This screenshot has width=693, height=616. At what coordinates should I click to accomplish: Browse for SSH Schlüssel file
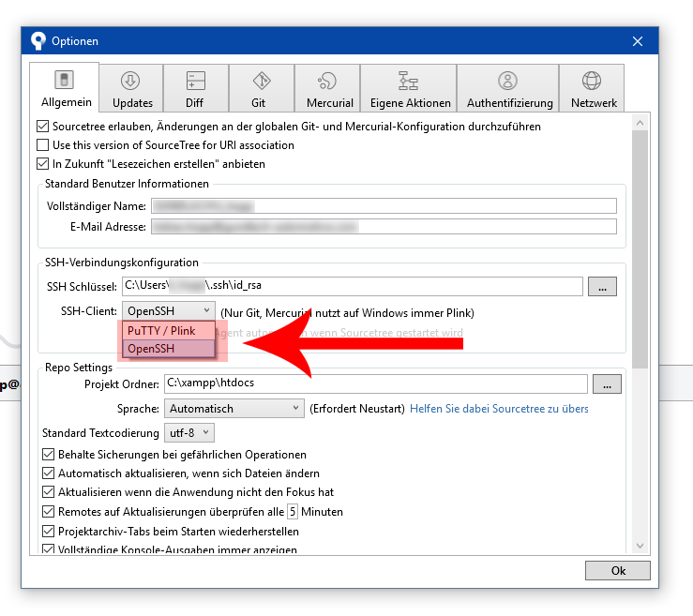pyautogui.click(x=602, y=286)
